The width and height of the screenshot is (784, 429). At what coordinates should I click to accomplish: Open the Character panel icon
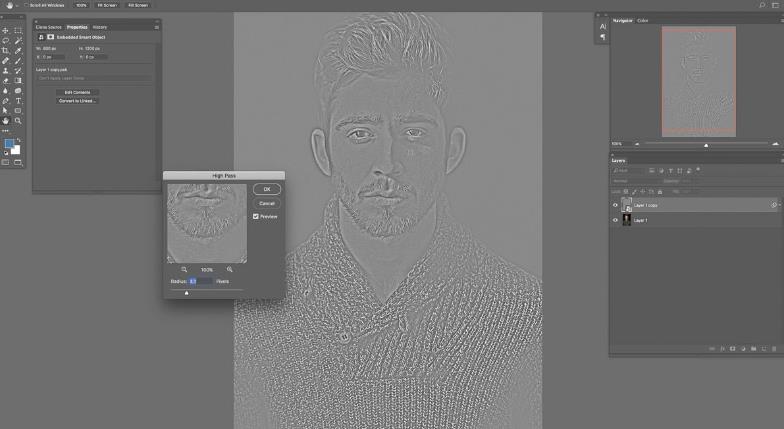tap(602, 26)
